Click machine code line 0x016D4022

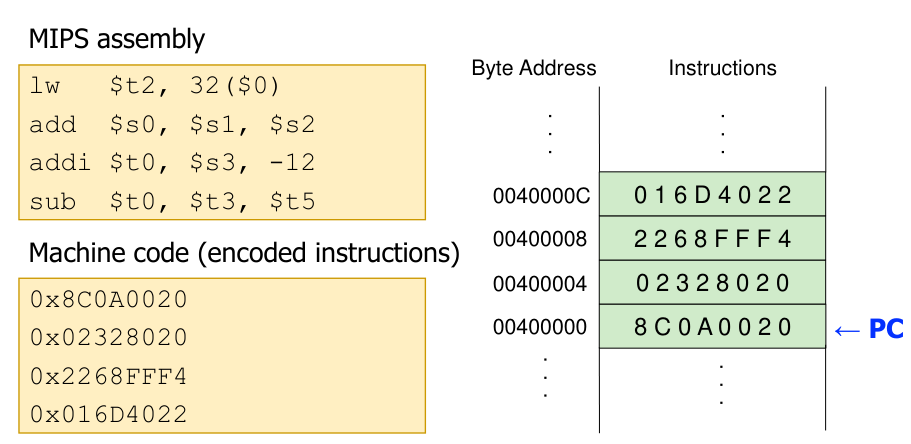108,413
